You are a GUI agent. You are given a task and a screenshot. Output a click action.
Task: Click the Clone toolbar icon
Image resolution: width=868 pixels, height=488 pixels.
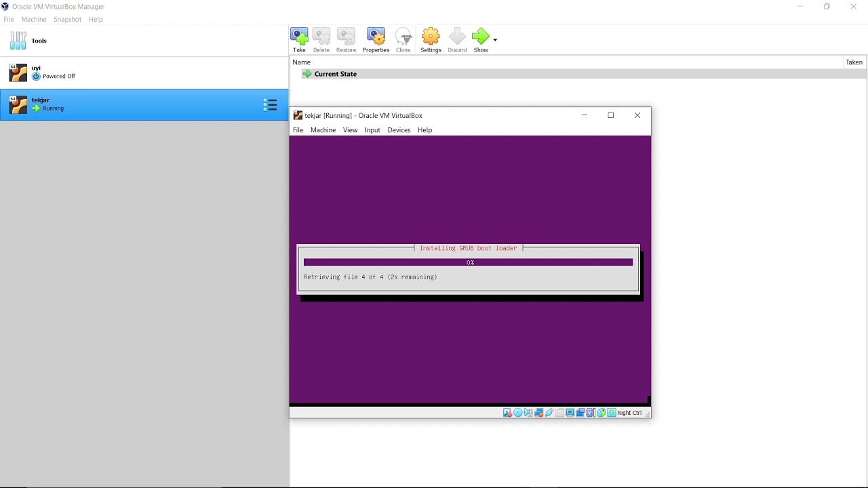click(403, 36)
